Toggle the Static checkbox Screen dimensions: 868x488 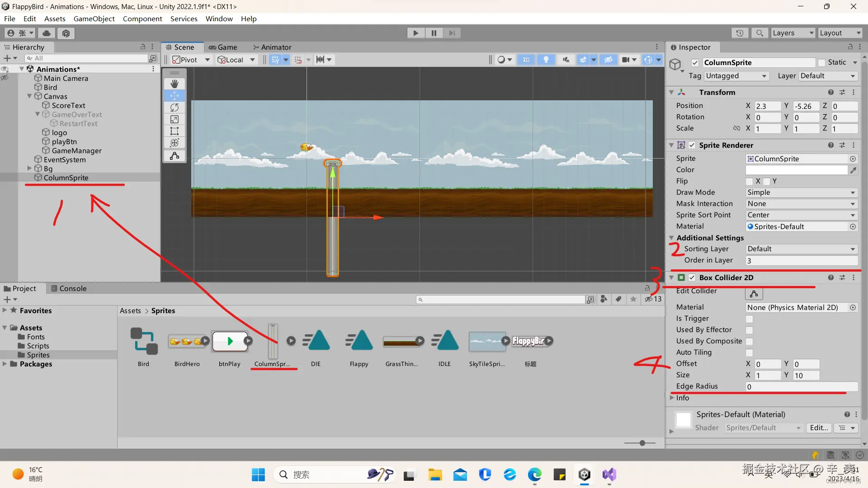coord(822,63)
